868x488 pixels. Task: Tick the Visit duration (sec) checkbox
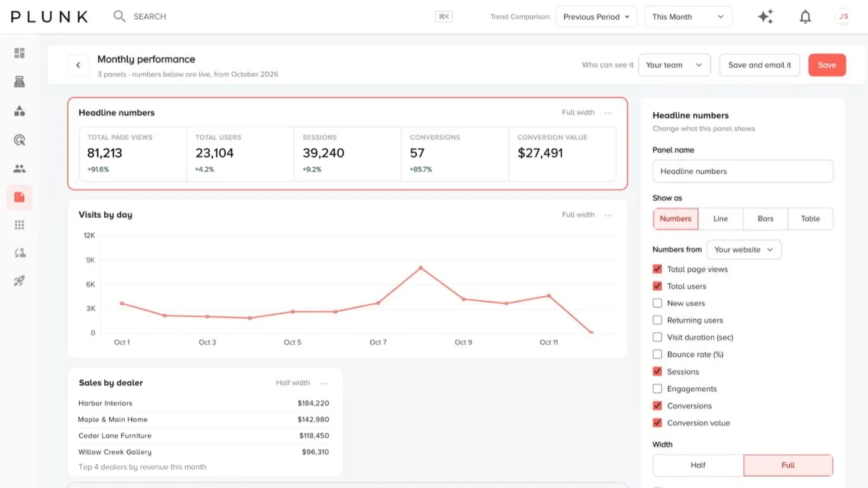pyautogui.click(x=657, y=337)
